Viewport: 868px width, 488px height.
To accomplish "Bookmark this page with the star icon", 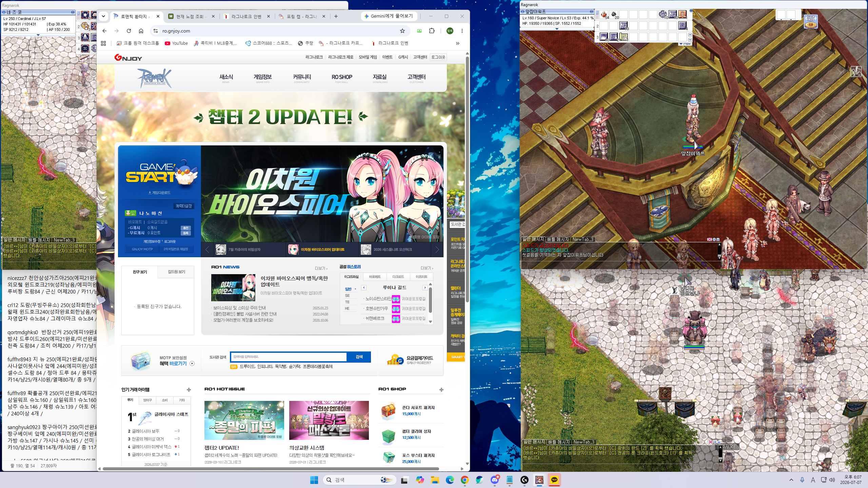I will [x=402, y=31].
